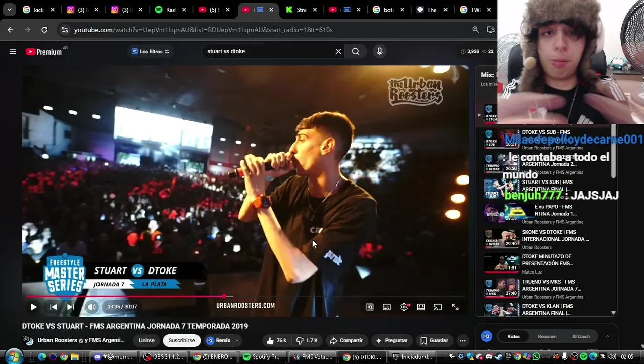The width and height of the screenshot is (644, 364).
Task: Switch to theater mode
Action: tap(421, 307)
